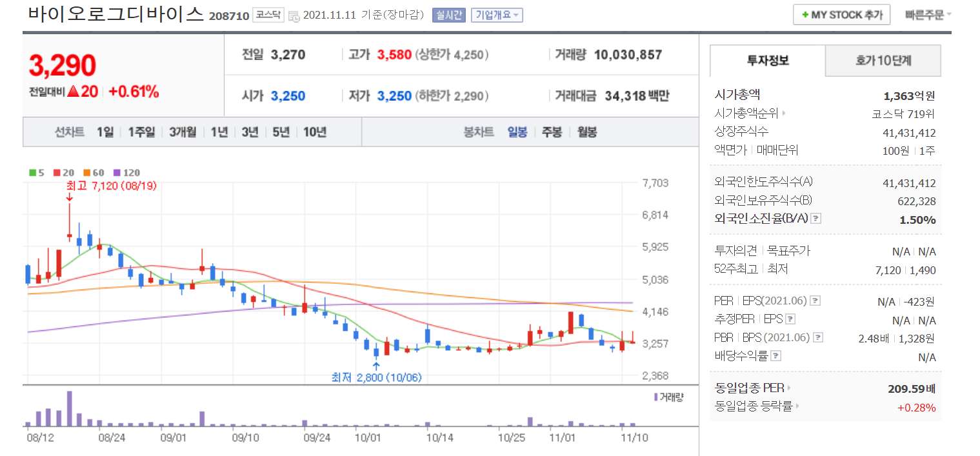Viewport: 980px width, 456px height.
Task: Click the help icon beside PER EPS(2021.06)
Action: pos(815,301)
